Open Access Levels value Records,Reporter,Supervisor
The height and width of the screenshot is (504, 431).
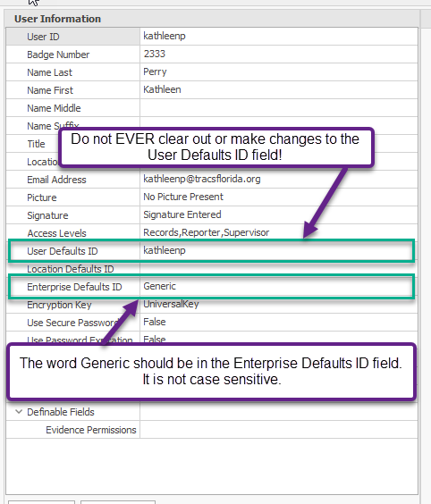point(279,232)
